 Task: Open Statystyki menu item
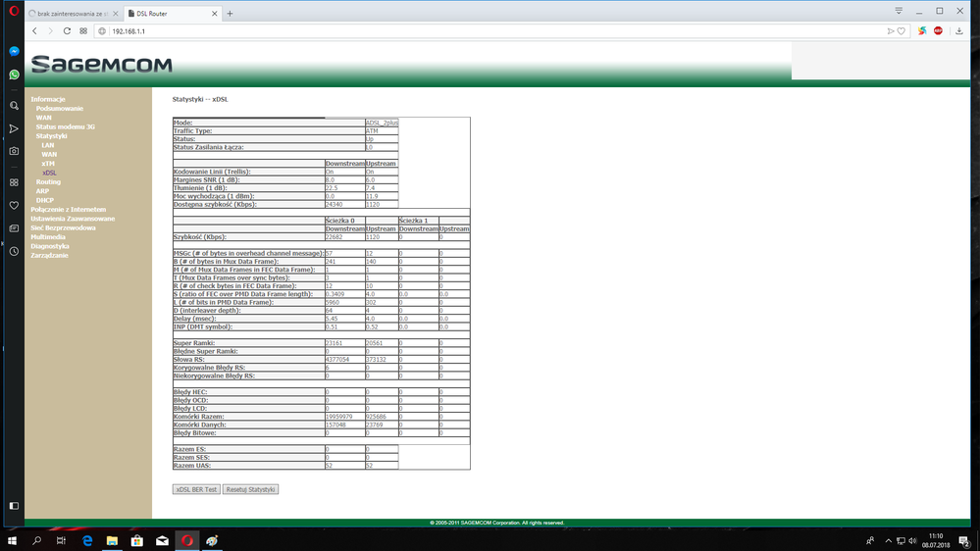tap(51, 136)
